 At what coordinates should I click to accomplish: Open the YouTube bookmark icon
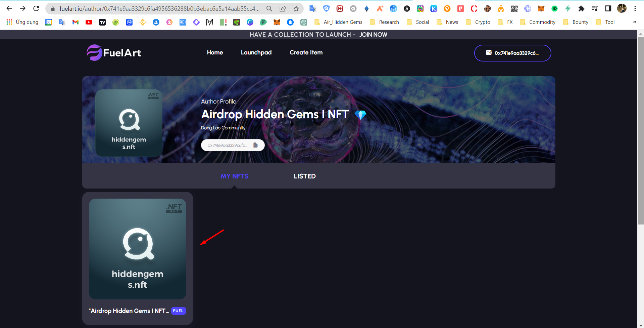pyautogui.click(x=89, y=22)
